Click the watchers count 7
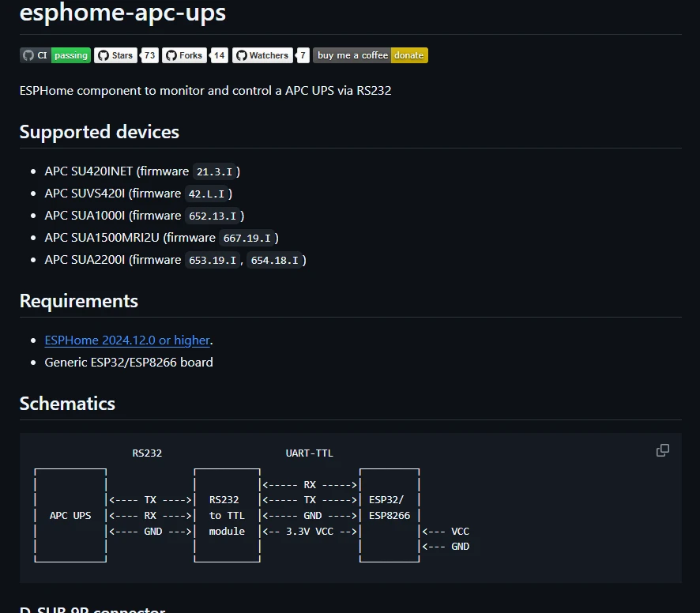Image resolution: width=700 pixels, height=613 pixels. pos(303,55)
